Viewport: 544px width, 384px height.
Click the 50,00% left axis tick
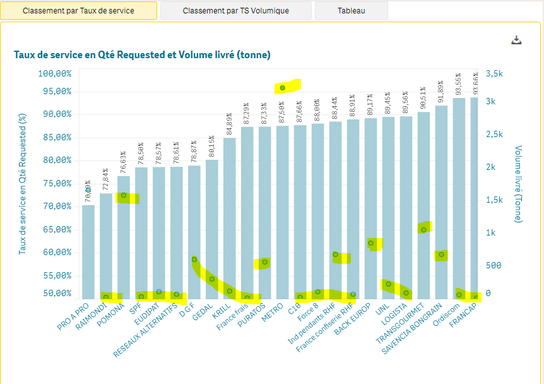57,293
